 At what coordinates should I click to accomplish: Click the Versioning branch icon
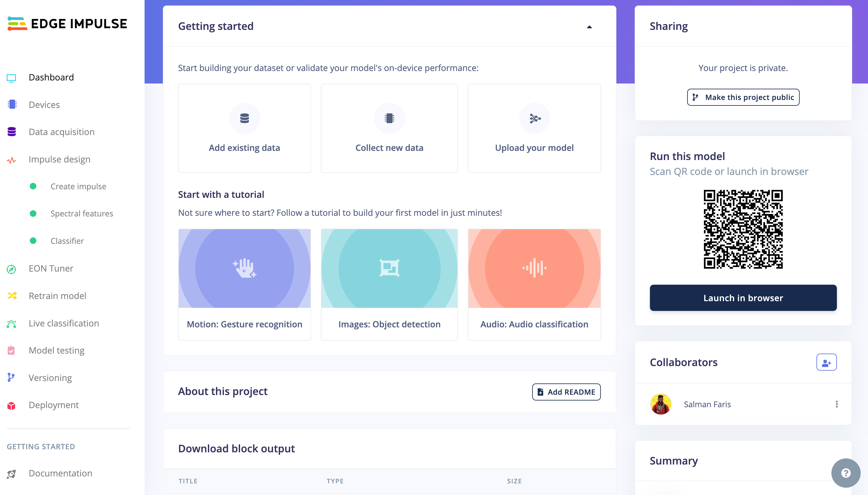tap(11, 377)
